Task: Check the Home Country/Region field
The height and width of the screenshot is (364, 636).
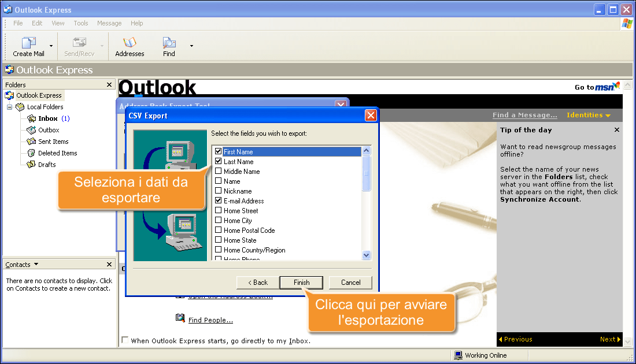Action: tap(218, 250)
